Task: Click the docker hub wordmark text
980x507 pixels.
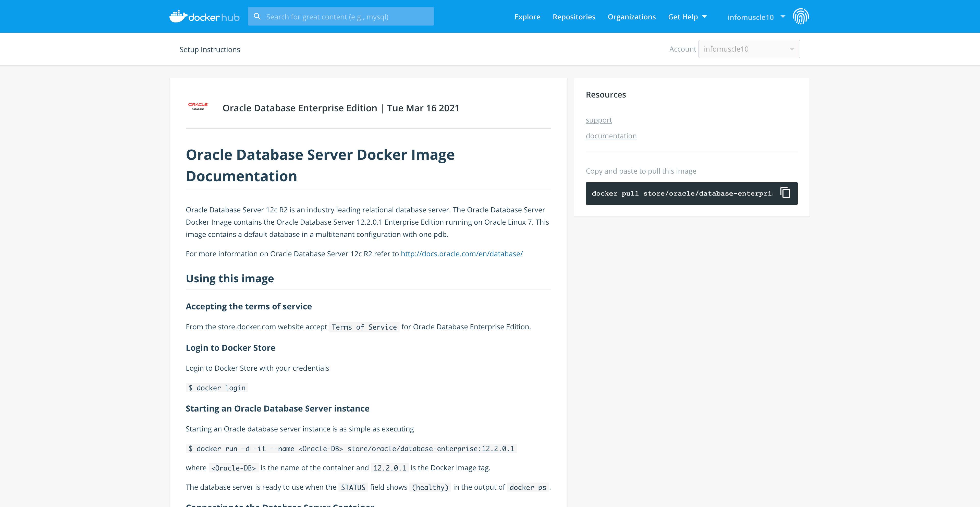Action: pyautogui.click(x=214, y=18)
